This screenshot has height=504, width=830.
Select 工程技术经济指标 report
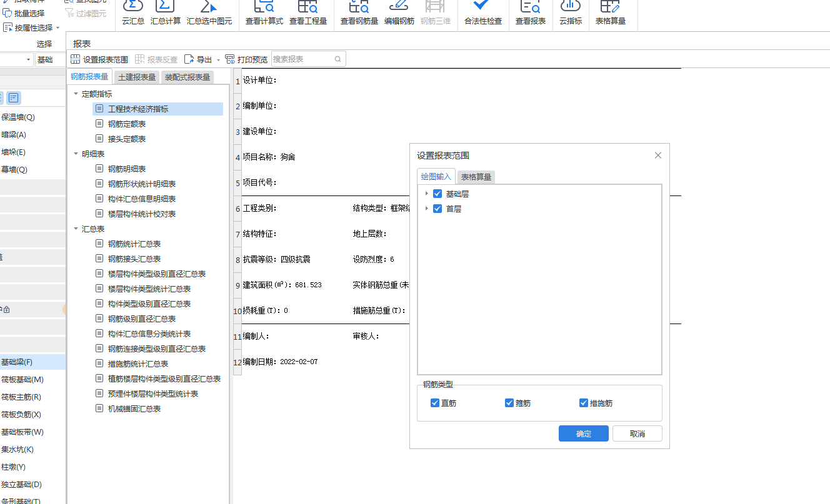(158, 109)
